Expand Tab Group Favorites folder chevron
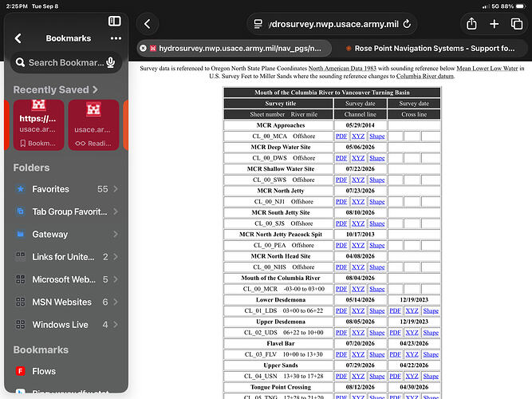 [x=116, y=211]
